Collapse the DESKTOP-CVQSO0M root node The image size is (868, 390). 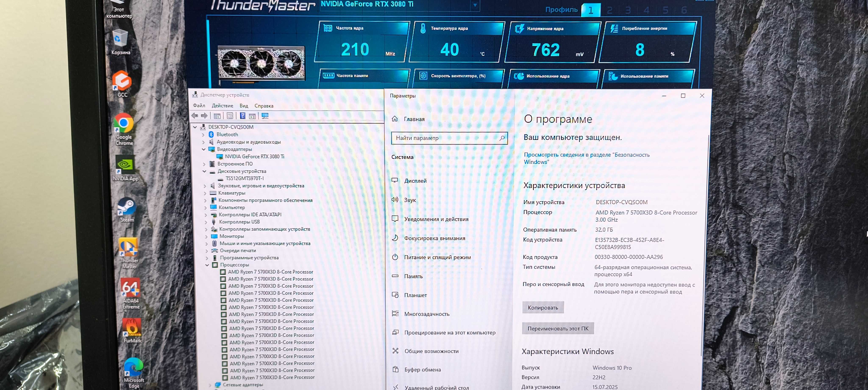pyautogui.click(x=195, y=127)
